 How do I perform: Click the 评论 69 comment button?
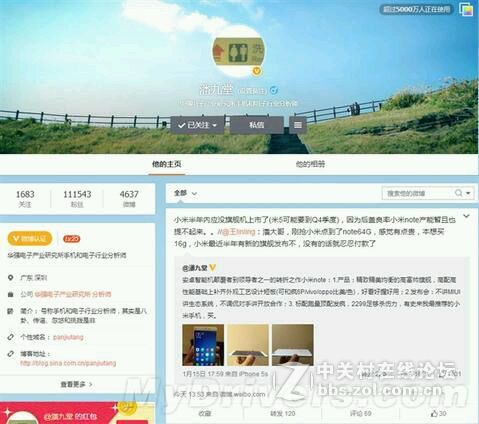coord(361,414)
